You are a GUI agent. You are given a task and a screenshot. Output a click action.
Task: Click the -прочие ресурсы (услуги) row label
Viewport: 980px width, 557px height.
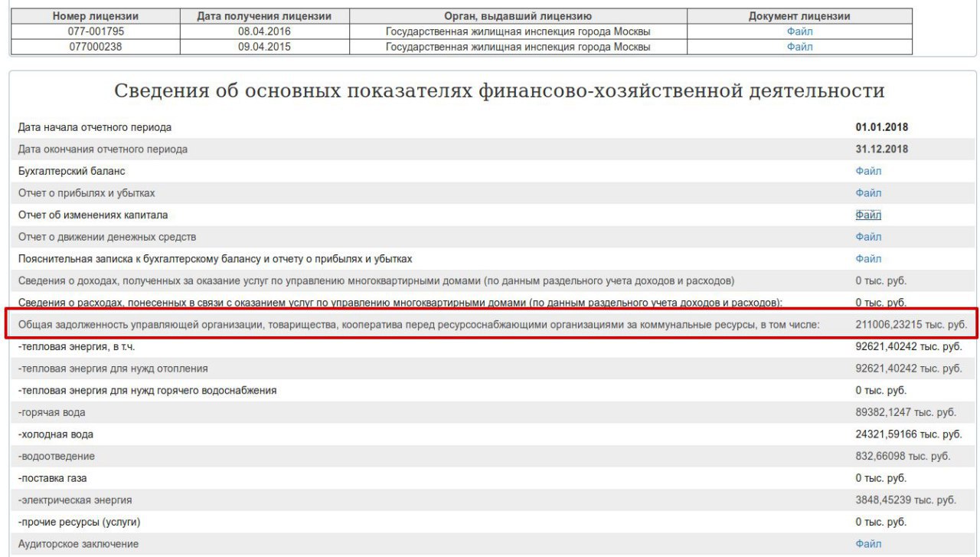click(x=80, y=522)
